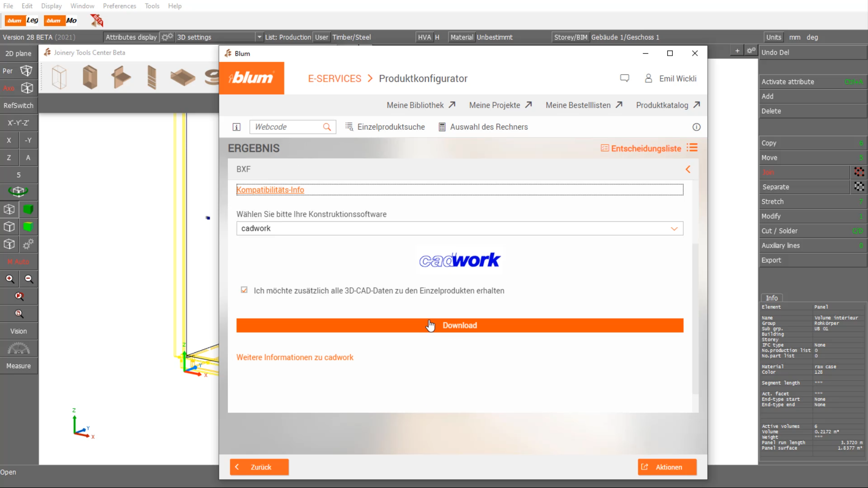Open the Tools menu
This screenshot has height=488, width=868.
point(152,6)
